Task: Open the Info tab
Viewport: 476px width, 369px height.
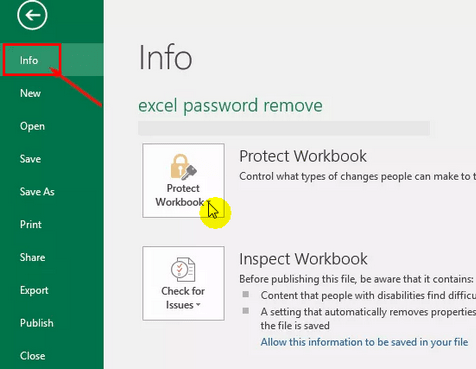Action: (x=52, y=60)
